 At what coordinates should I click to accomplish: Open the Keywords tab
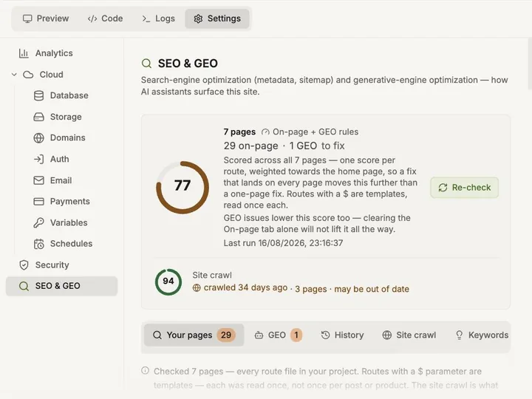pos(481,335)
